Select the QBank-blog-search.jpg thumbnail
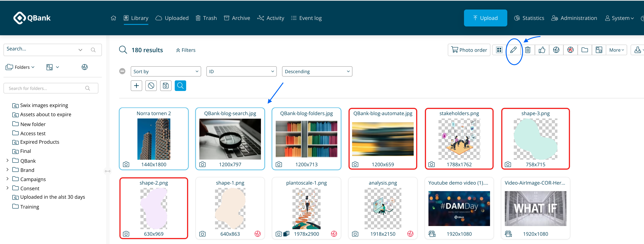644x244 pixels. pyautogui.click(x=230, y=139)
